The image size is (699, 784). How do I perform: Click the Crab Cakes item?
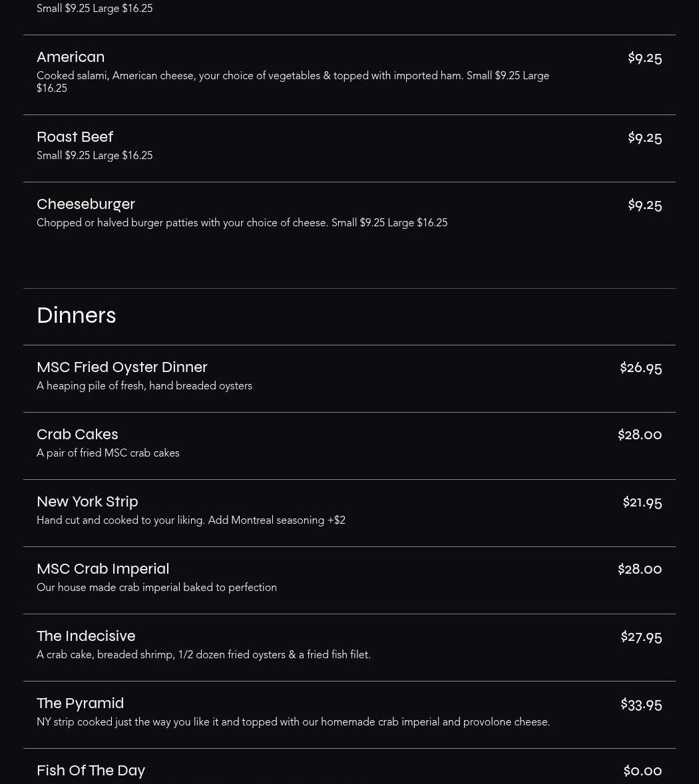tap(349, 446)
